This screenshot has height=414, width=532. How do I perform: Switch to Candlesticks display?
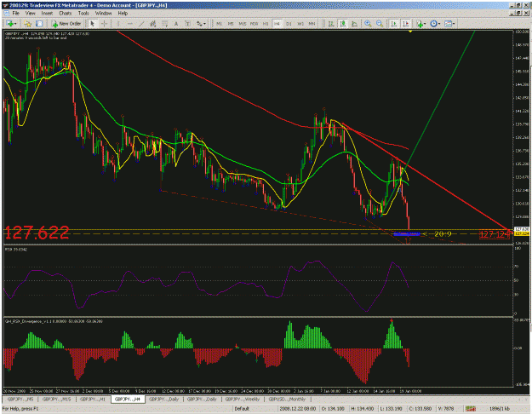pos(343,24)
